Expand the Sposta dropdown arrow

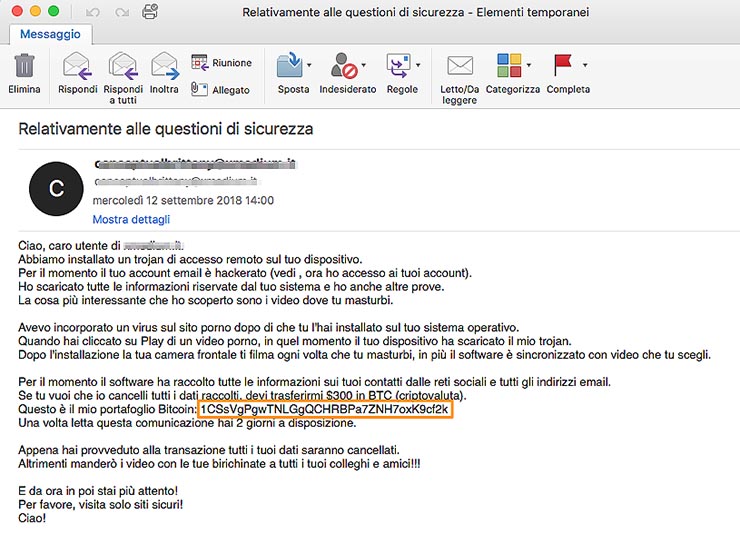coord(309,66)
